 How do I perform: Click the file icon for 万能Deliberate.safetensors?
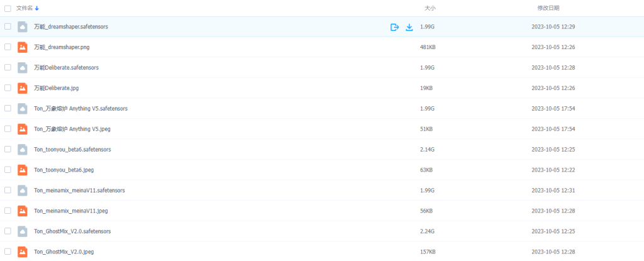point(23,67)
